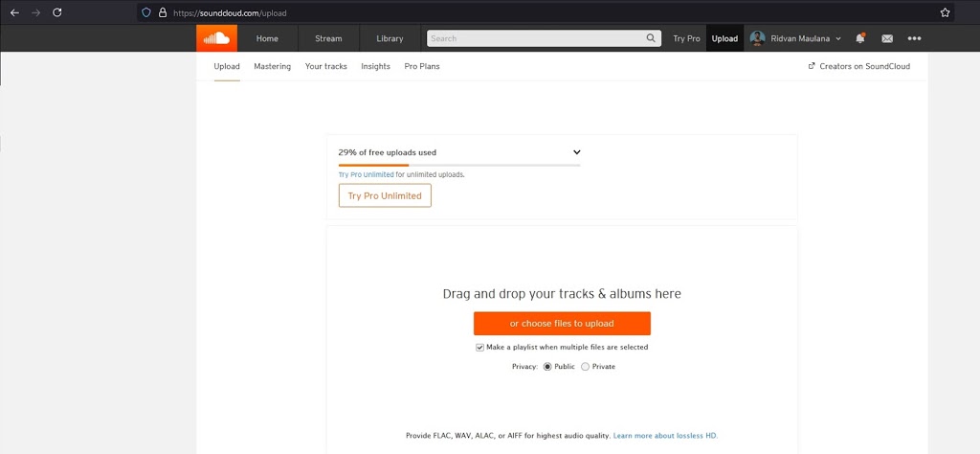This screenshot has width=980, height=454.
Task: Switch to the Upload sub-tab
Action: pyautogui.click(x=227, y=66)
